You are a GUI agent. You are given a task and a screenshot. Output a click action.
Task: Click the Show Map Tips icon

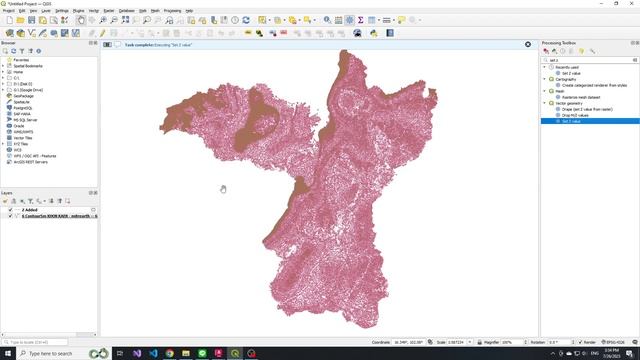tap(402, 20)
